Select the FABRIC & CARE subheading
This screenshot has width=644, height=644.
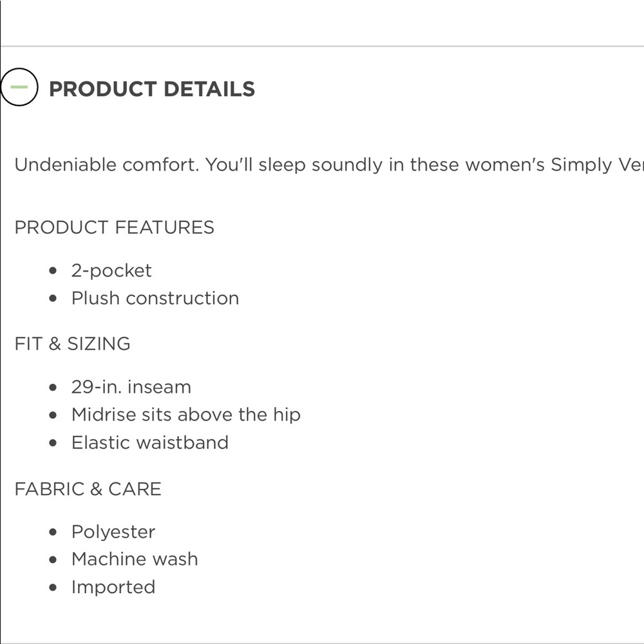pyautogui.click(x=88, y=489)
